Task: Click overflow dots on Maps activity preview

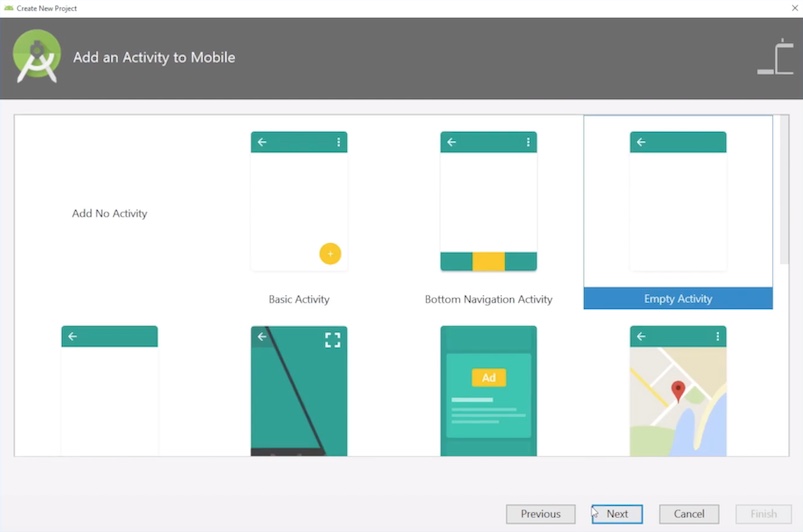Action: 717,336
